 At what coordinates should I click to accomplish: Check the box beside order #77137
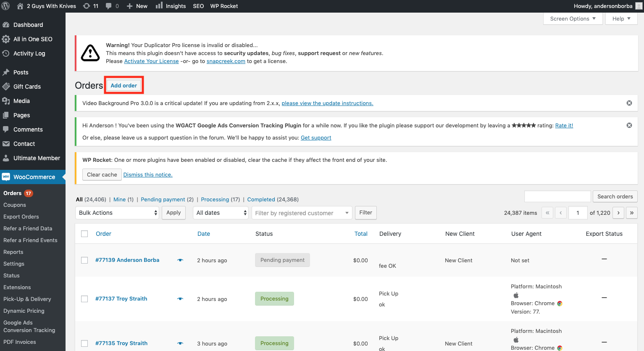84,299
